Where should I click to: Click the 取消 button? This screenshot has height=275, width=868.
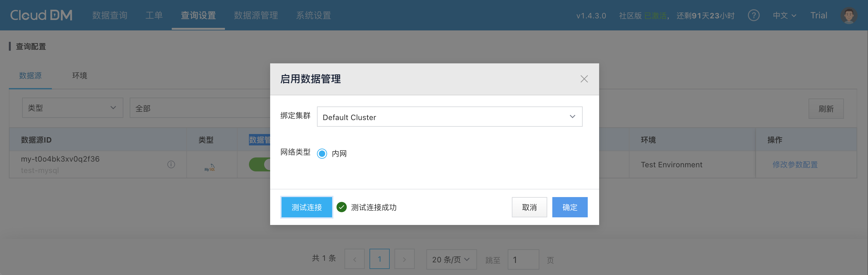coord(529,207)
